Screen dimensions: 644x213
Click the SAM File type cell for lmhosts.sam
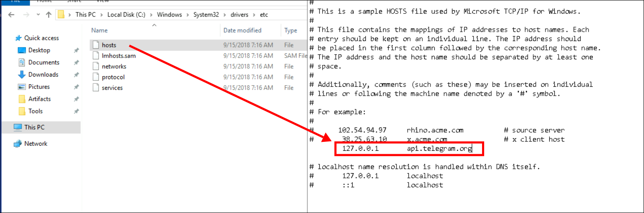296,55
